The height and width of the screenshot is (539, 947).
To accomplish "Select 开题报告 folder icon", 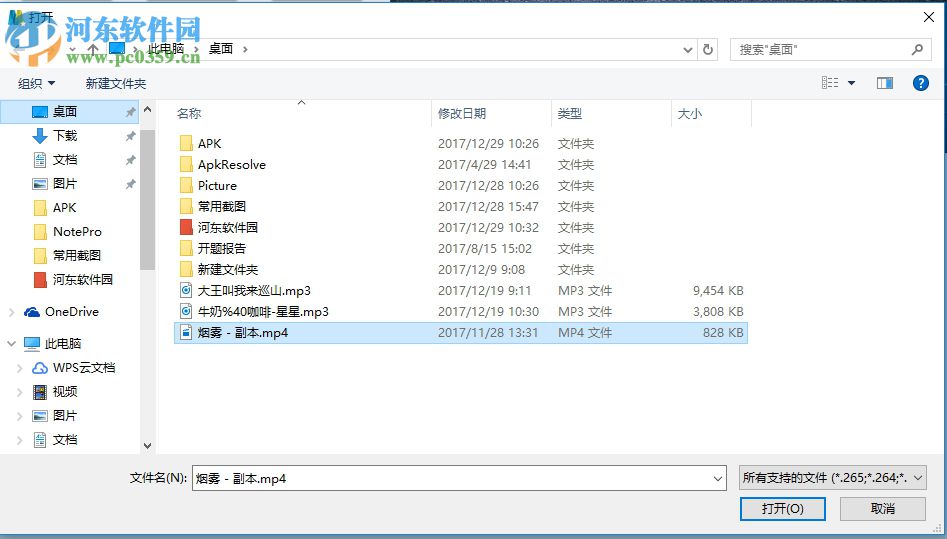I will (187, 248).
